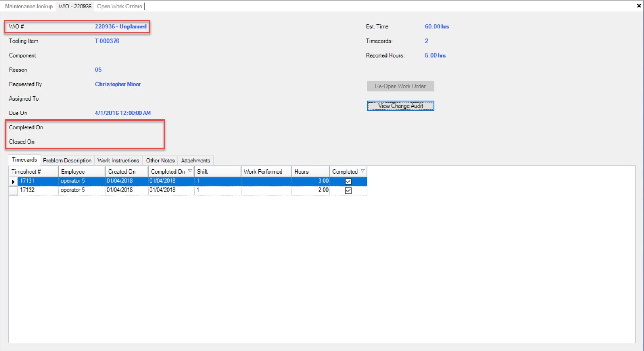Switch to the Maintenance lookup tab
This screenshot has width=644, height=351.
point(29,6)
